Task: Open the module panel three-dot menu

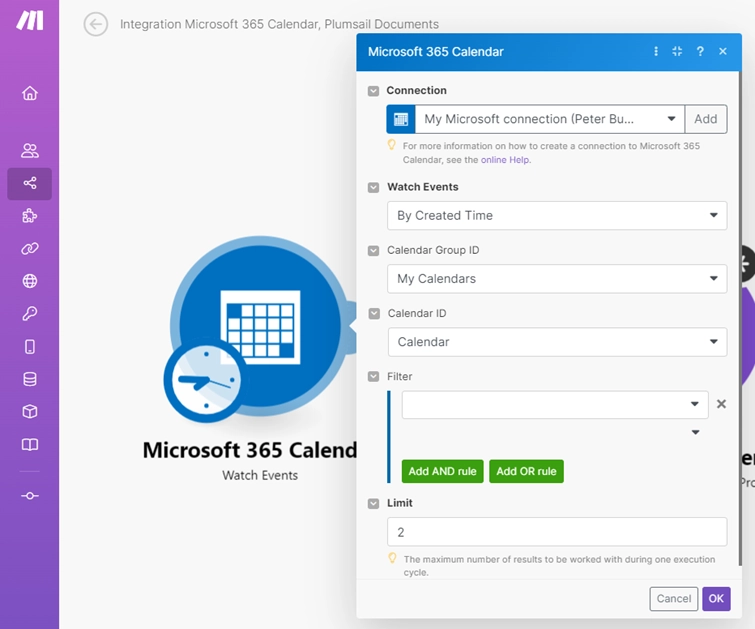Action: [656, 51]
